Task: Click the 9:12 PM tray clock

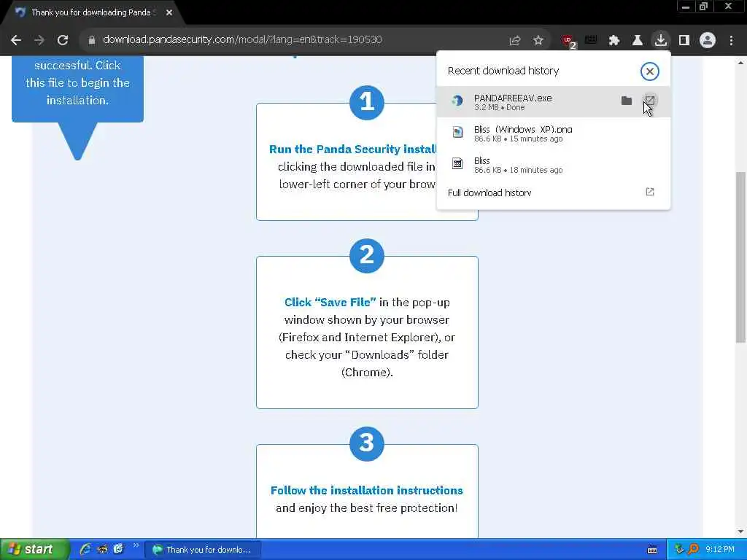Action: tap(720, 550)
